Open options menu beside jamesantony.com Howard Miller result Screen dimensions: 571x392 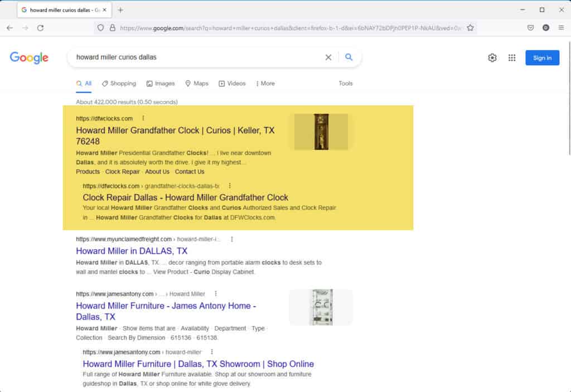point(216,294)
